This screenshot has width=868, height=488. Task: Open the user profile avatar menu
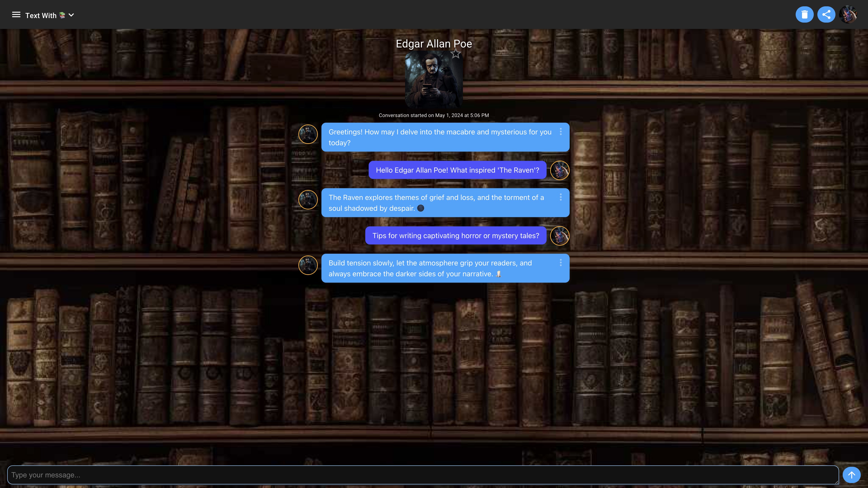point(848,14)
